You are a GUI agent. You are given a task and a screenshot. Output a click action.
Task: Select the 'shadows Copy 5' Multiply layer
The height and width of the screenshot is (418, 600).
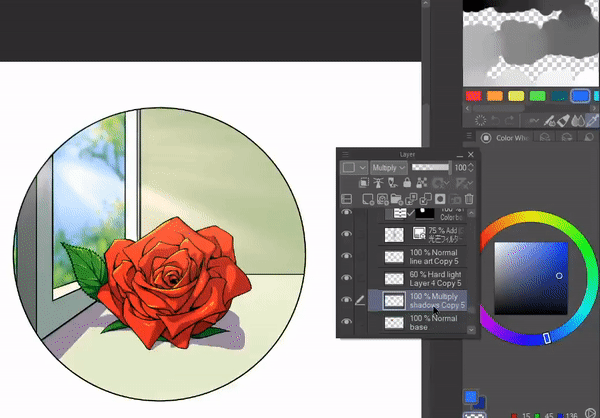pos(432,300)
